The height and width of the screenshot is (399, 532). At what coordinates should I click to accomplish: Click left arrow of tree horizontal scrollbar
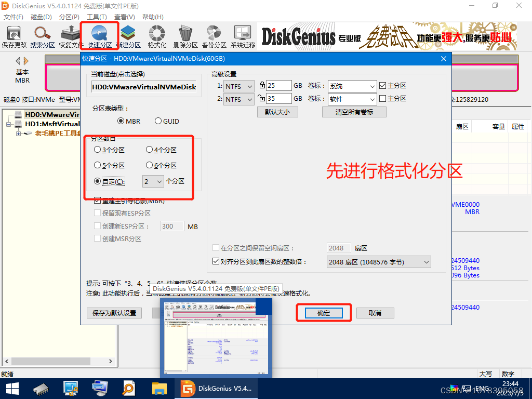tap(7, 362)
